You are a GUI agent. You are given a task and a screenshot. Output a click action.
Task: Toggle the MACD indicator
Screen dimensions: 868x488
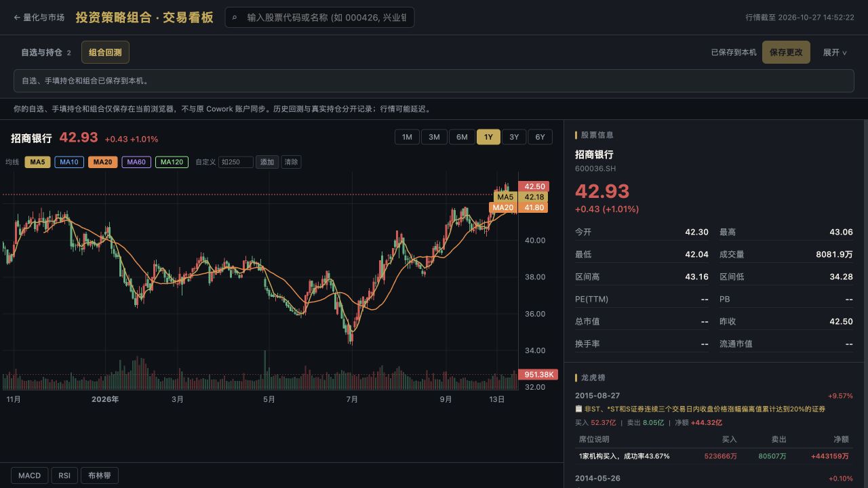[30, 475]
